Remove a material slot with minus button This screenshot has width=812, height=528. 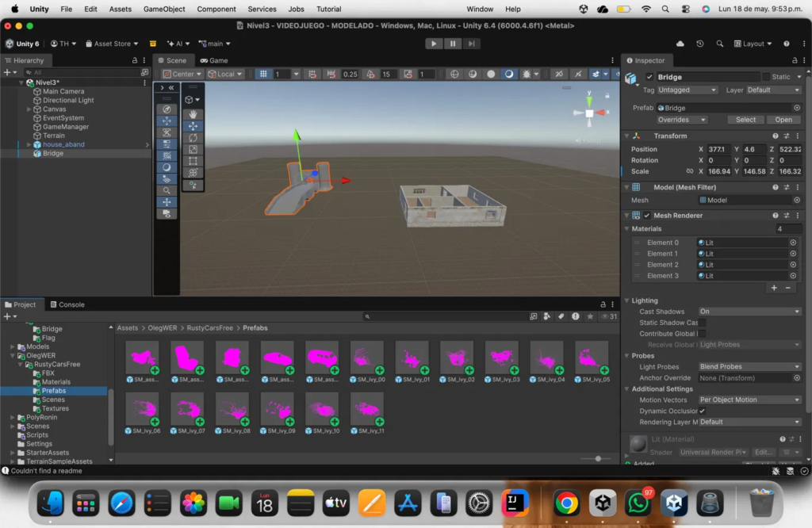pyautogui.click(x=788, y=288)
